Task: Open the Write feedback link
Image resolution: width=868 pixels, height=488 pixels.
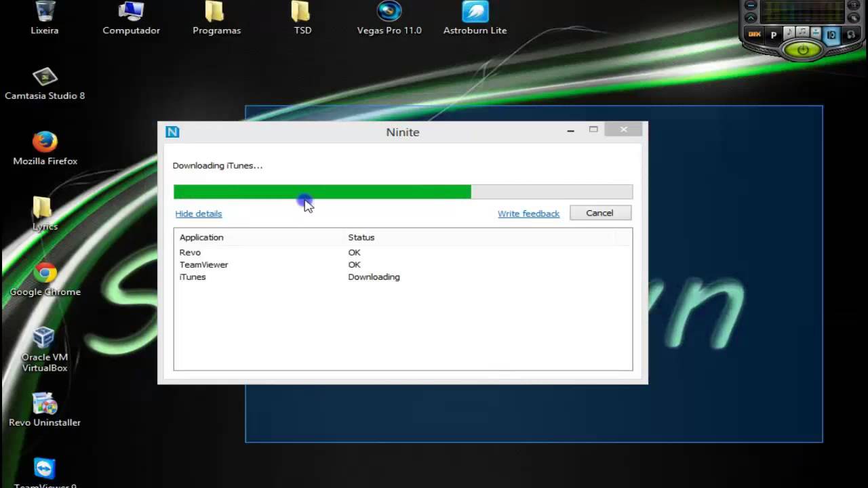Action: point(528,213)
